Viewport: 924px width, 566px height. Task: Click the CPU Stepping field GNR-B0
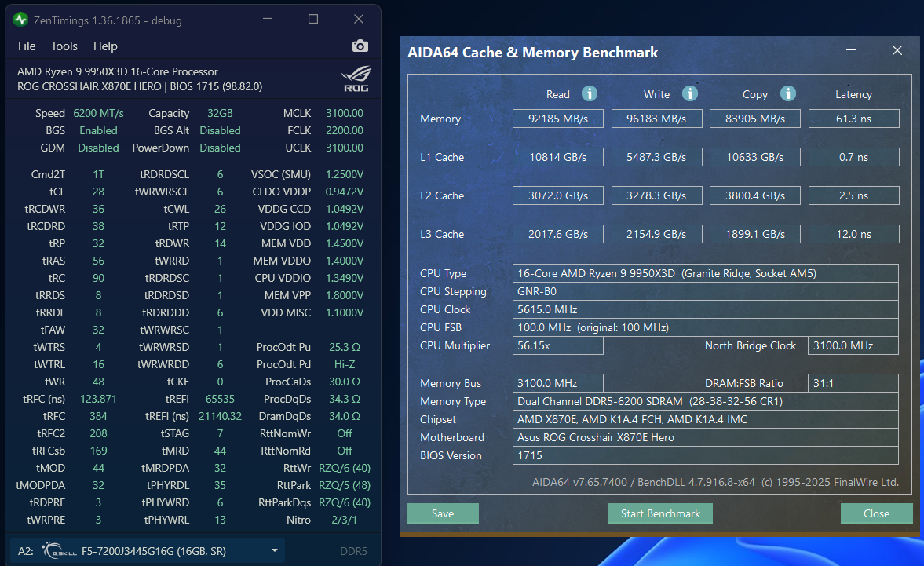[706, 291]
